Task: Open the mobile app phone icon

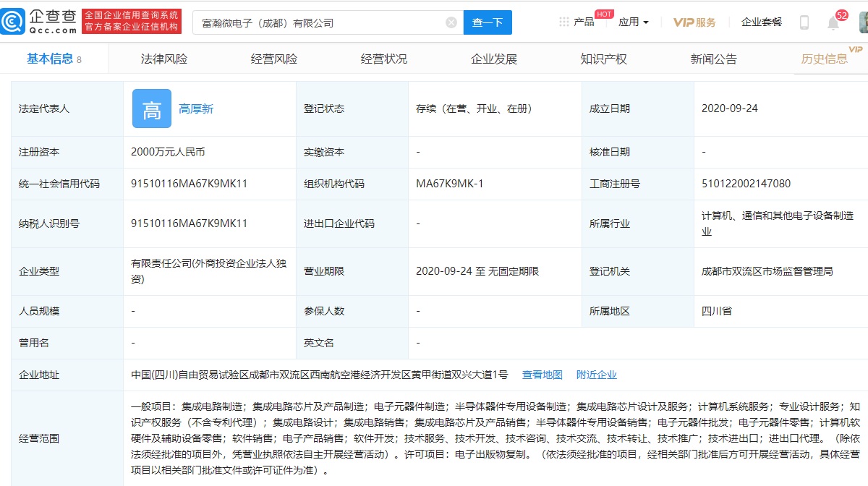Action: tap(804, 22)
